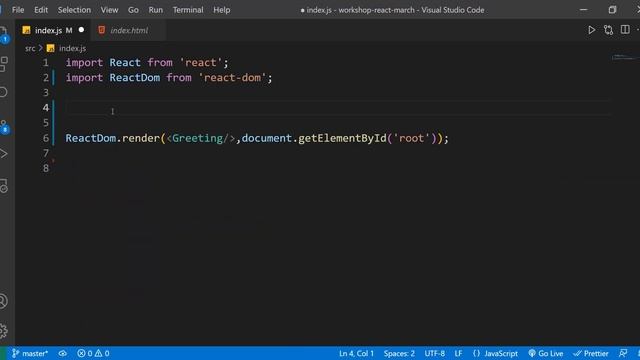640x360 pixels.
Task: Click the src breadcrumb folder
Action: point(30,48)
